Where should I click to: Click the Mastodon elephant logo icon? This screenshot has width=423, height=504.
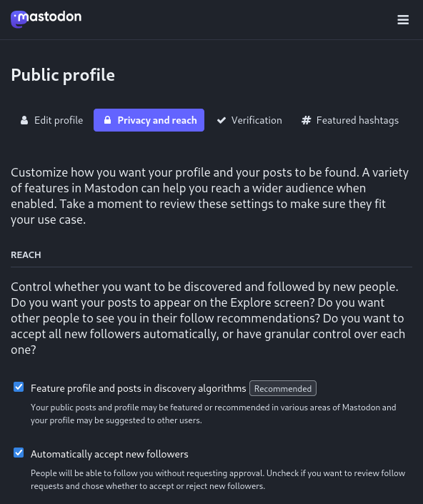(x=19, y=19)
